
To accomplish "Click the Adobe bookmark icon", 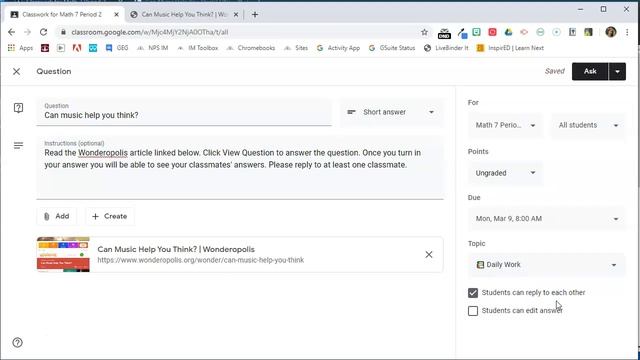I will (x=76, y=48).
